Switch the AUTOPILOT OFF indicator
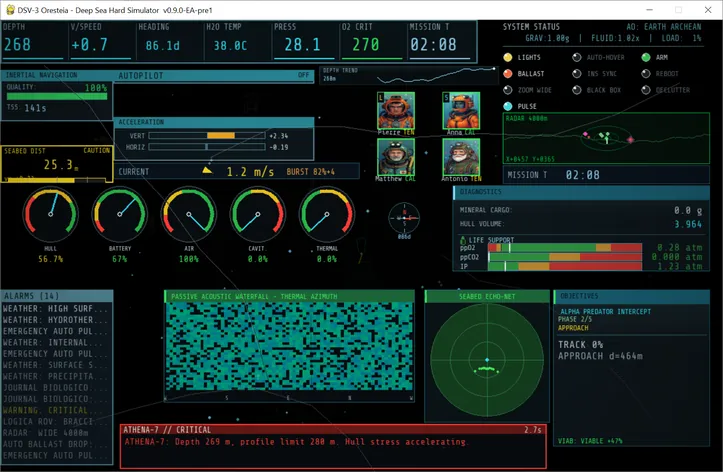Viewport: 723px width, 472px height. (303, 75)
